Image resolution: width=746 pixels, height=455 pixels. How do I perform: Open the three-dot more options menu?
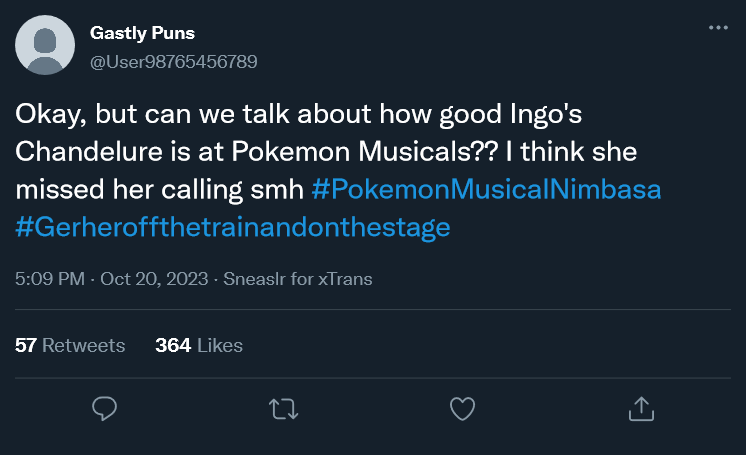(x=717, y=28)
